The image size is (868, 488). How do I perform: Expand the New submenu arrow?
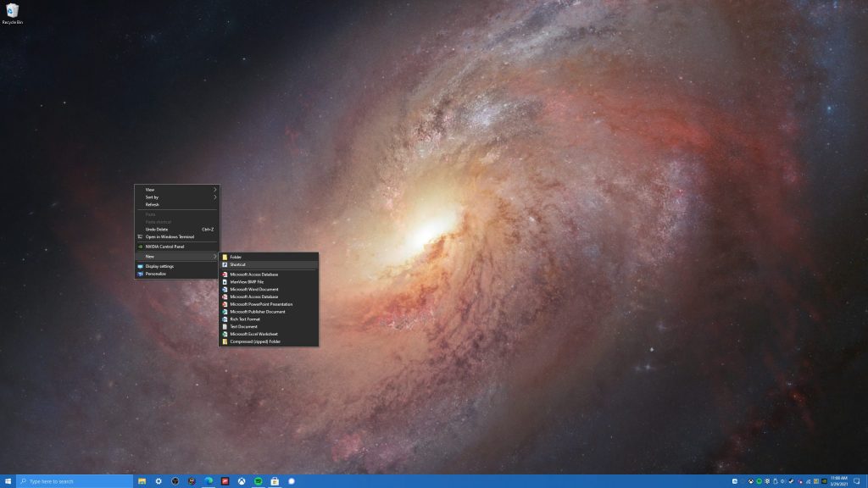pyautogui.click(x=214, y=256)
